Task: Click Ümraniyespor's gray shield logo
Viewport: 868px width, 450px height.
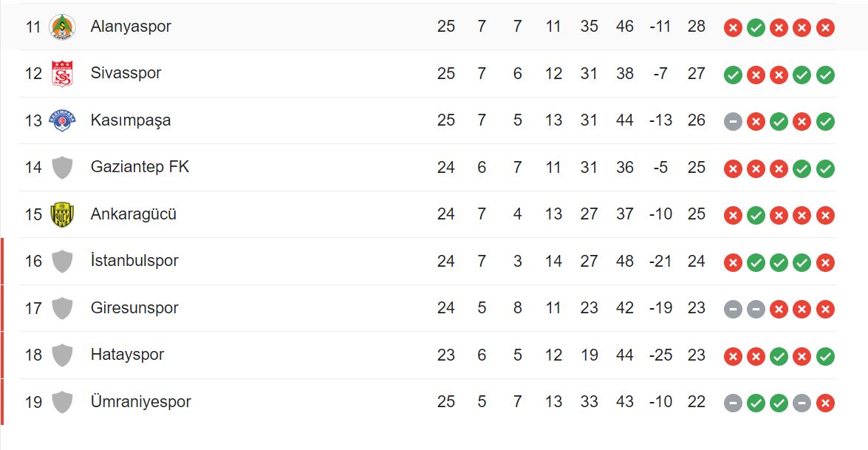Action: (x=62, y=402)
